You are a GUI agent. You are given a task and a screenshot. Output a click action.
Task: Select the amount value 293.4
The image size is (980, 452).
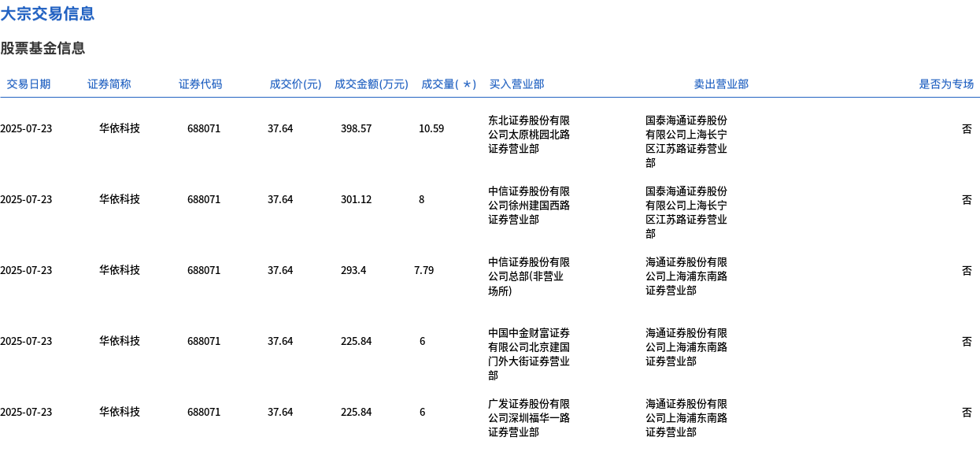coord(353,270)
